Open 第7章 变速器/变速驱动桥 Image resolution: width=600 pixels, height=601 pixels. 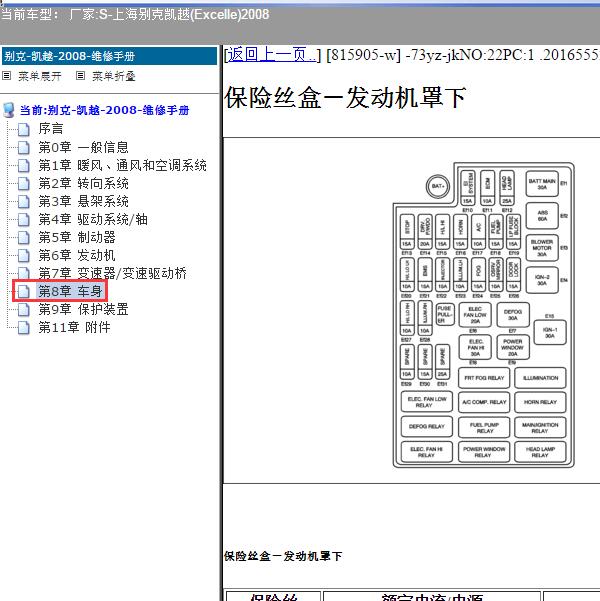pos(112,273)
